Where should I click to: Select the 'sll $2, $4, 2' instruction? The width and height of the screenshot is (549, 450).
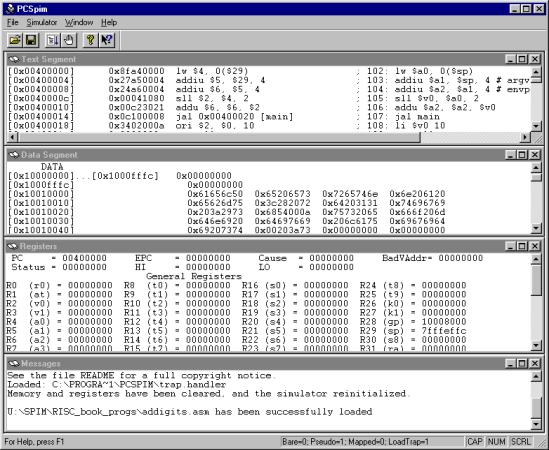[212, 98]
